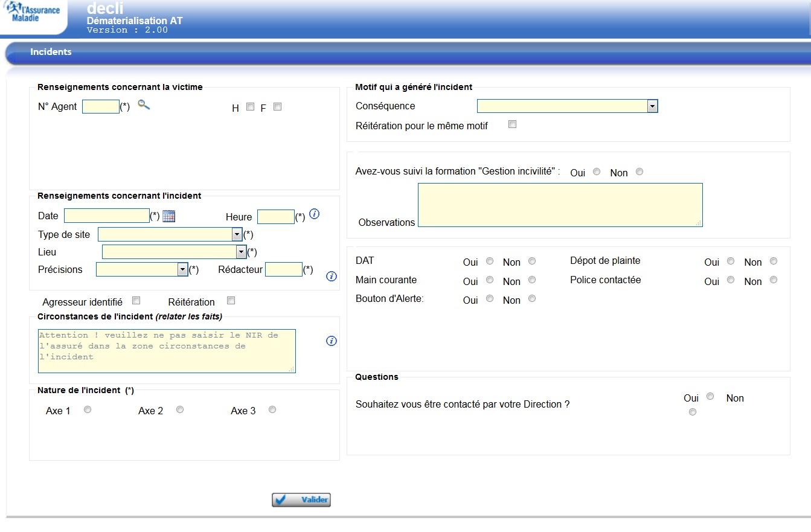Select Axe 2 radio button
811x532 pixels.
click(x=180, y=410)
